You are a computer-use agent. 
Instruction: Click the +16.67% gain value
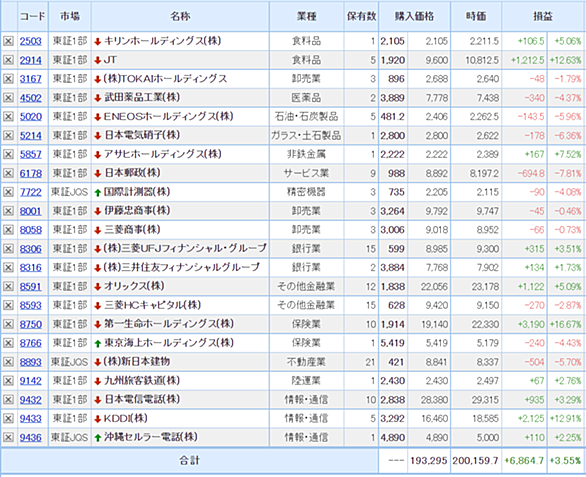point(565,324)
